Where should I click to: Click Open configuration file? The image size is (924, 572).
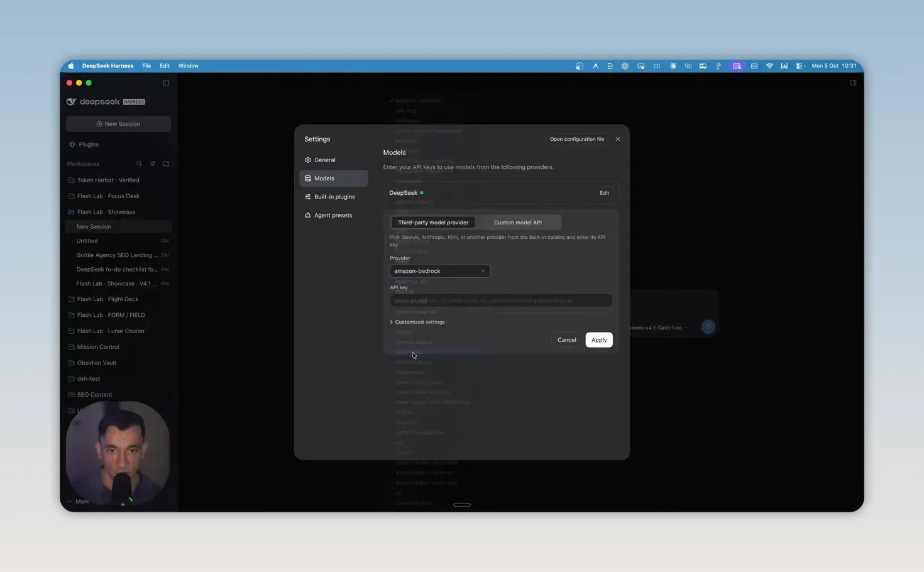coord(576,140)
